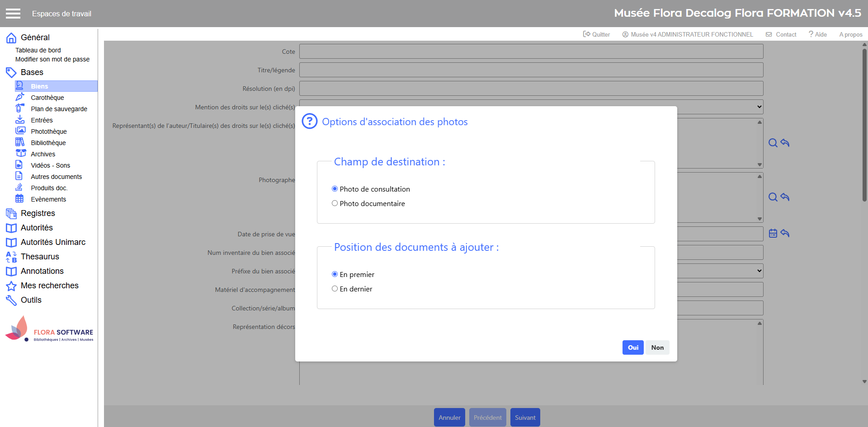Image resolution: width=868 pixels, height=427 pixels.
Task: Choose En premier radio option
Action: [x=335, y=274]
